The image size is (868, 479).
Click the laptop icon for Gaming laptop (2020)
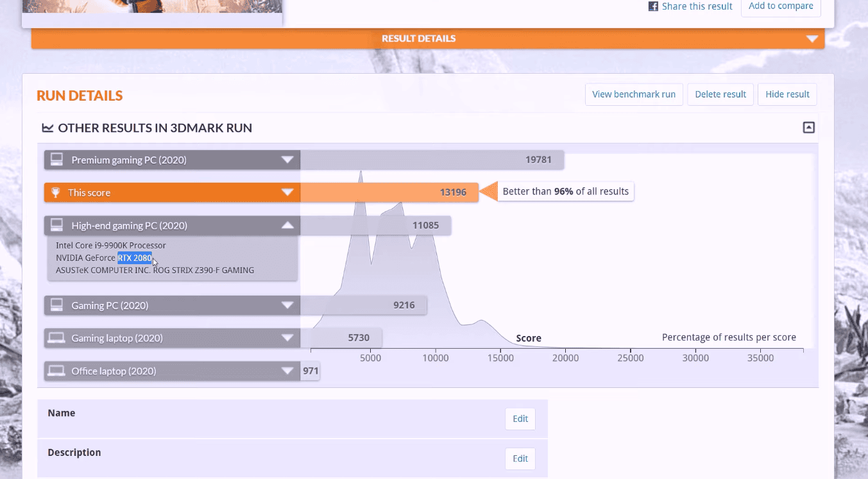tap(56, 338)
